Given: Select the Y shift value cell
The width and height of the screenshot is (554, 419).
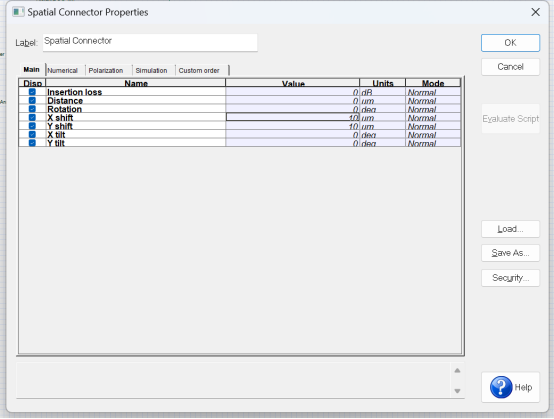Looking at the screenshot, I should (293, 126).
